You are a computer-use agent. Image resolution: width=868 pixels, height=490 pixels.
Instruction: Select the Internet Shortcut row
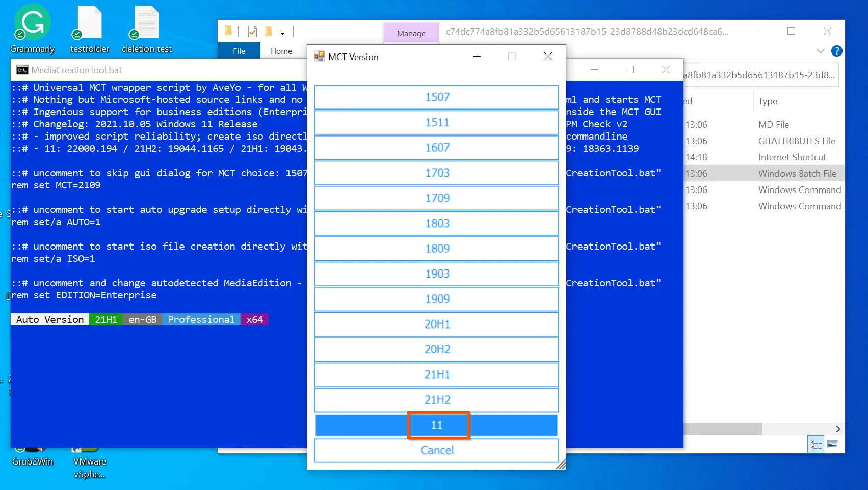click(764, 157)
